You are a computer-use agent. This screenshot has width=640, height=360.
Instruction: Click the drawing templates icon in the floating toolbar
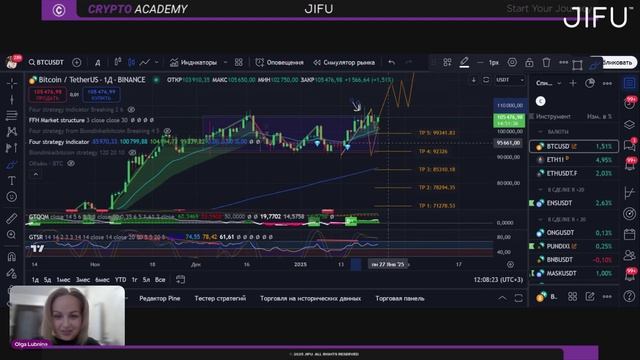447,62
